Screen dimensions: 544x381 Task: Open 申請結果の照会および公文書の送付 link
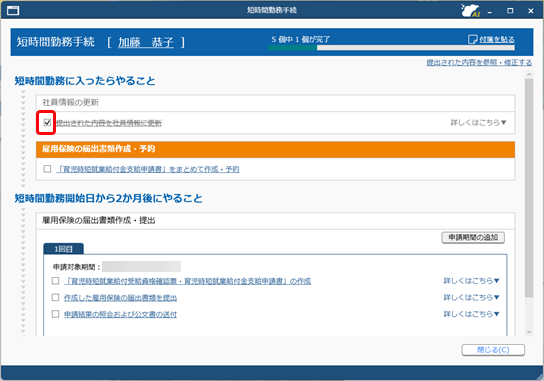(x=120, y=314)
